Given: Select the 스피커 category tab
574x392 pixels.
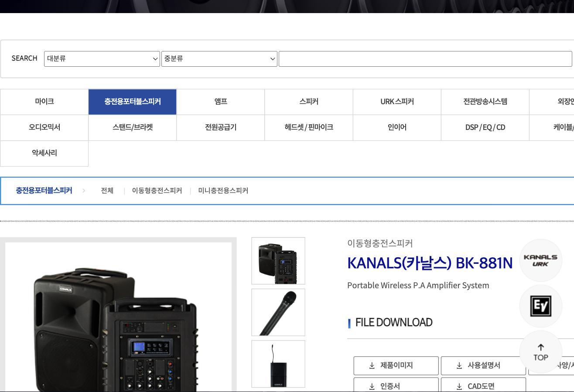Looking at the screenshot, I should 309,102.
